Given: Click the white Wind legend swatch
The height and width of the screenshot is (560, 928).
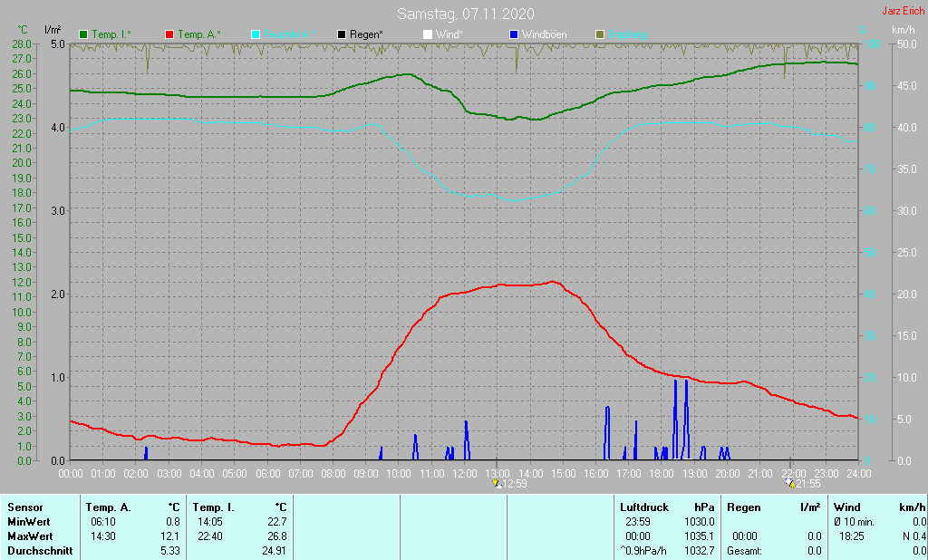Looking at the screenshot, I should pos(428,34).
